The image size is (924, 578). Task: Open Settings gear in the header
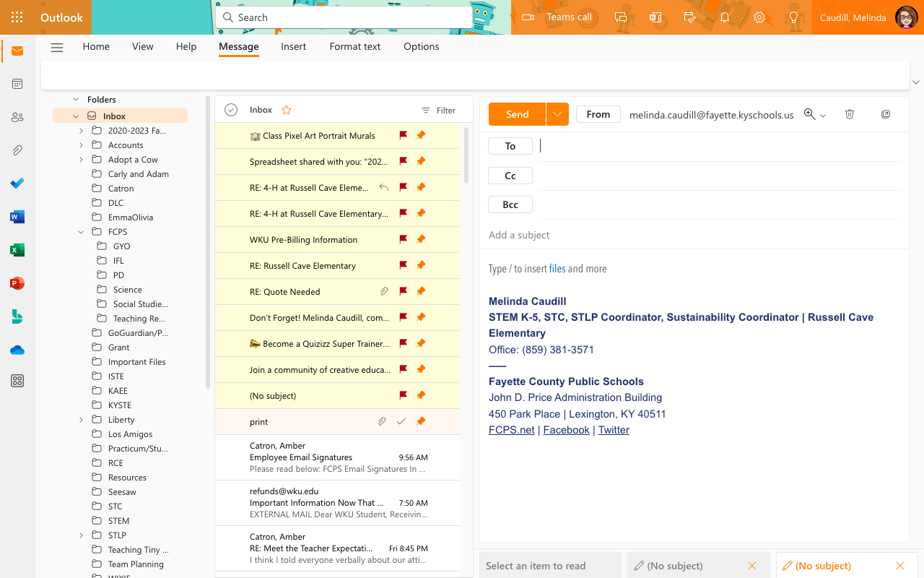tap(759, 17)
